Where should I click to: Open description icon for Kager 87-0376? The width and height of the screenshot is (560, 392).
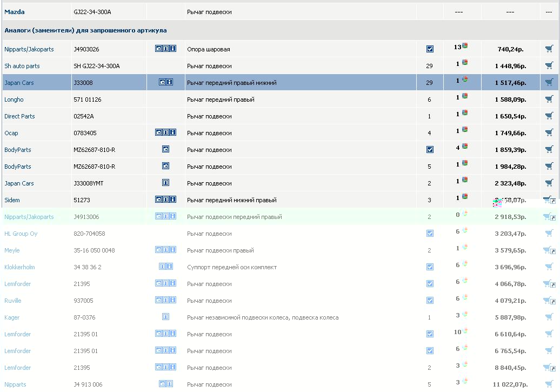click(x=166, y=317)
